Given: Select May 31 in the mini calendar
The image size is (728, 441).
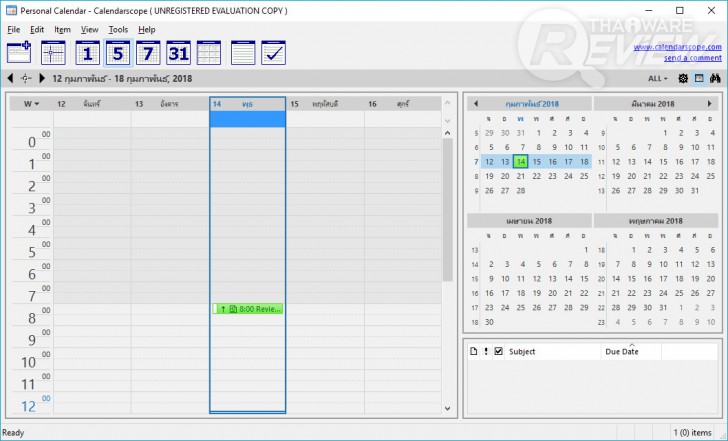Looking at the screenshot, I should coord(663,308).
